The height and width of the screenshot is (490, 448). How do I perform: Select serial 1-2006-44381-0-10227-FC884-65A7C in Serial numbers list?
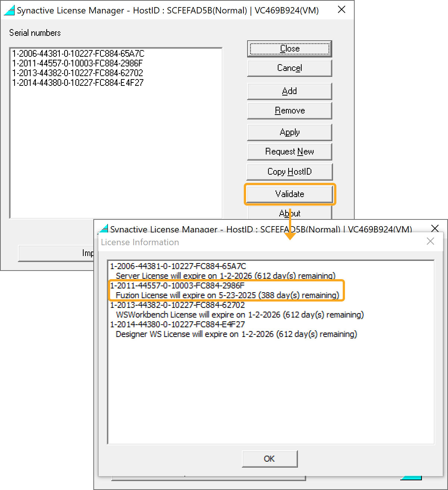click(78, 53)
